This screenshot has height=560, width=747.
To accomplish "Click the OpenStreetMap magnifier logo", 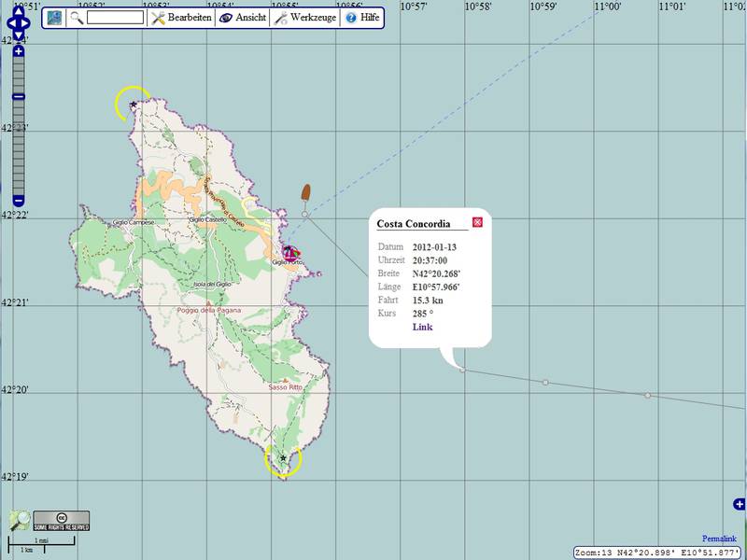I will 20,520.
